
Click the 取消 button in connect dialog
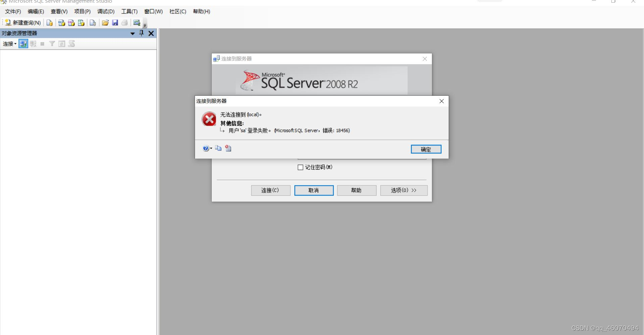[x=314, y=190]
